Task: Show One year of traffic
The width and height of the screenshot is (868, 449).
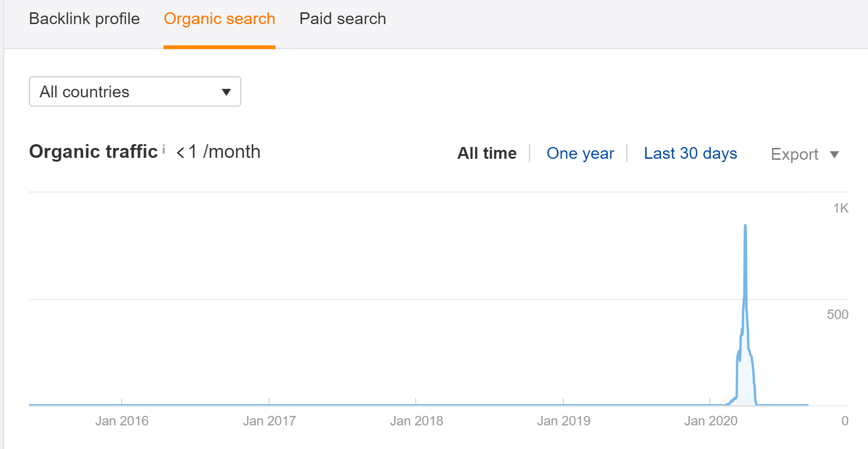Action: click(x=580, y=153)
